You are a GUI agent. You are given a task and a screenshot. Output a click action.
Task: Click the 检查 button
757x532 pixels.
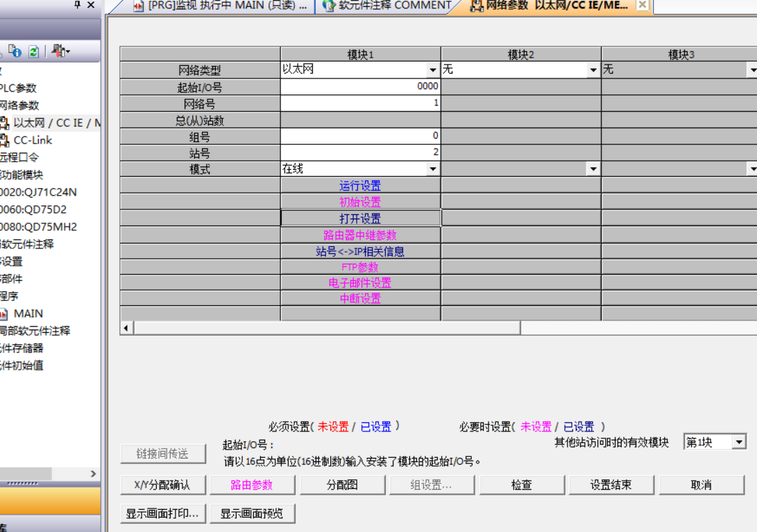coord(522,485)
